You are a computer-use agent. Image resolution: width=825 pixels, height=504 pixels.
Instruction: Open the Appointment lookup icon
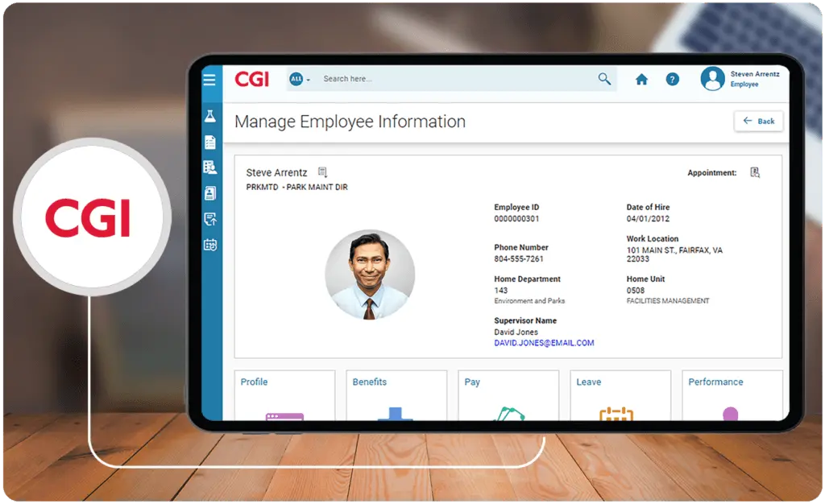click(x=754, y=172)
